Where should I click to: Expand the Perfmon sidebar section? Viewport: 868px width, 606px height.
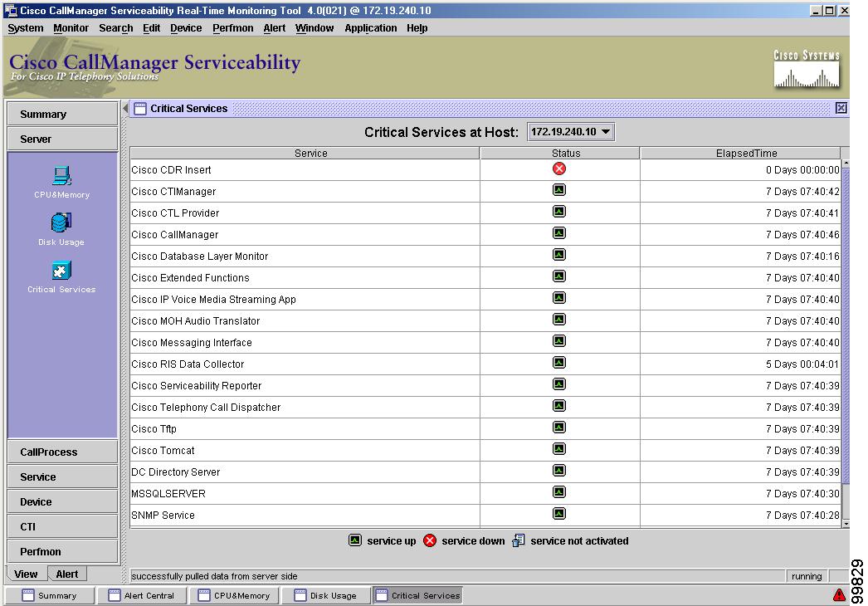pos(62,551)
